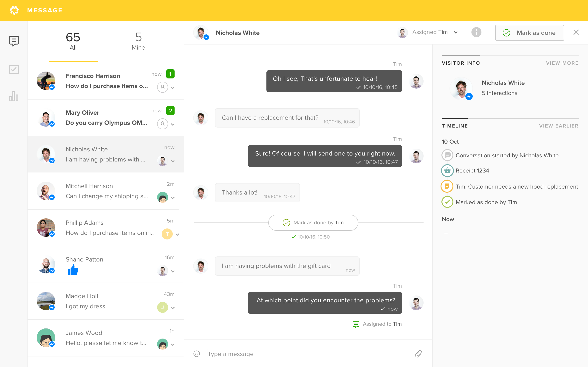Expand the assigned agent dropdown for Nicholas White

[456, 33]
